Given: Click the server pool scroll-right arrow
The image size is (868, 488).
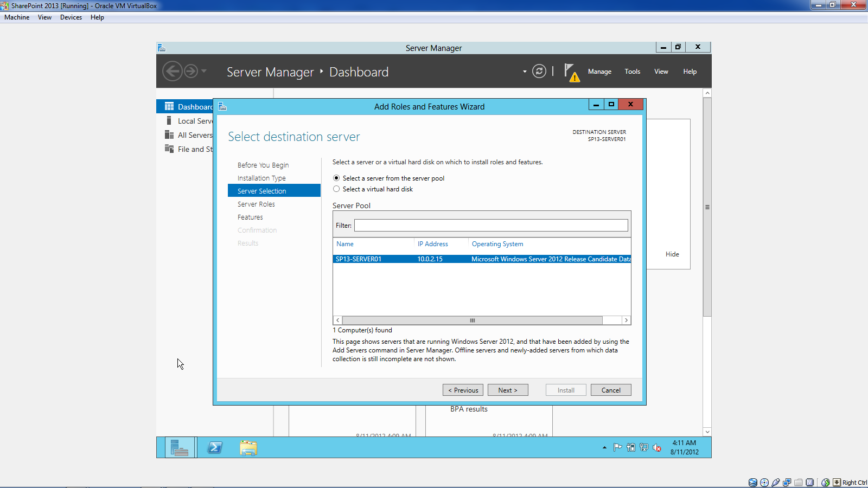Looking at the screenshot, I should [x=626, y=320].
